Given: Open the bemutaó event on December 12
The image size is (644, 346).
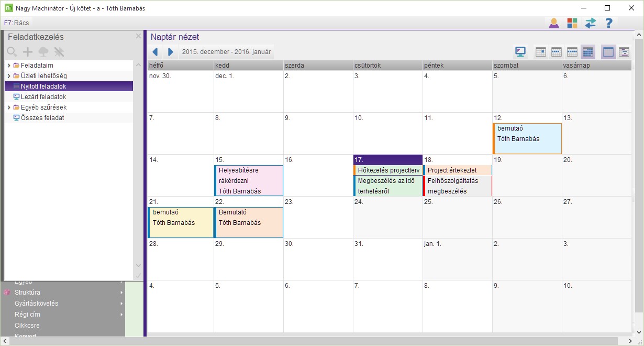Looking at the screenshot, I should point(527,138).
